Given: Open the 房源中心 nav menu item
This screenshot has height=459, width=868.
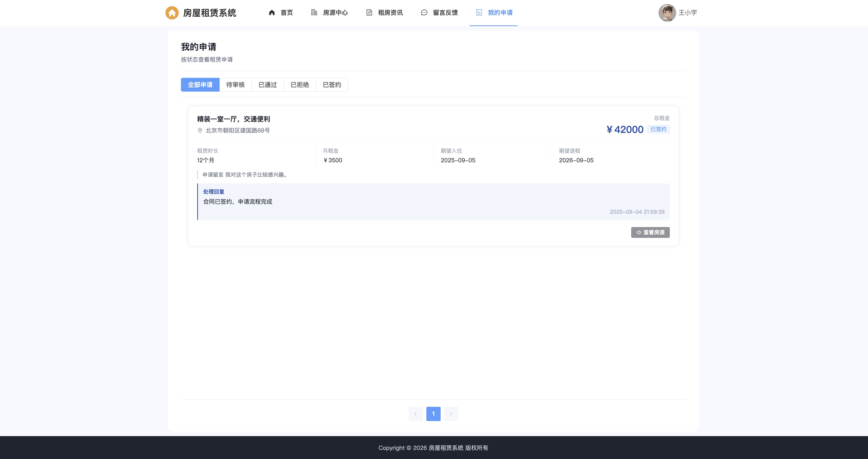Looking at the screenshot, I should point(329,13).
